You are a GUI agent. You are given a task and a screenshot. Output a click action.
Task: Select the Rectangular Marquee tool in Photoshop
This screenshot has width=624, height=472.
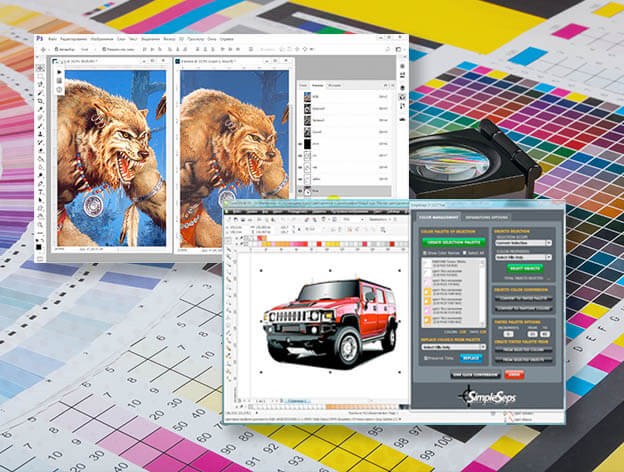(40, 76)
